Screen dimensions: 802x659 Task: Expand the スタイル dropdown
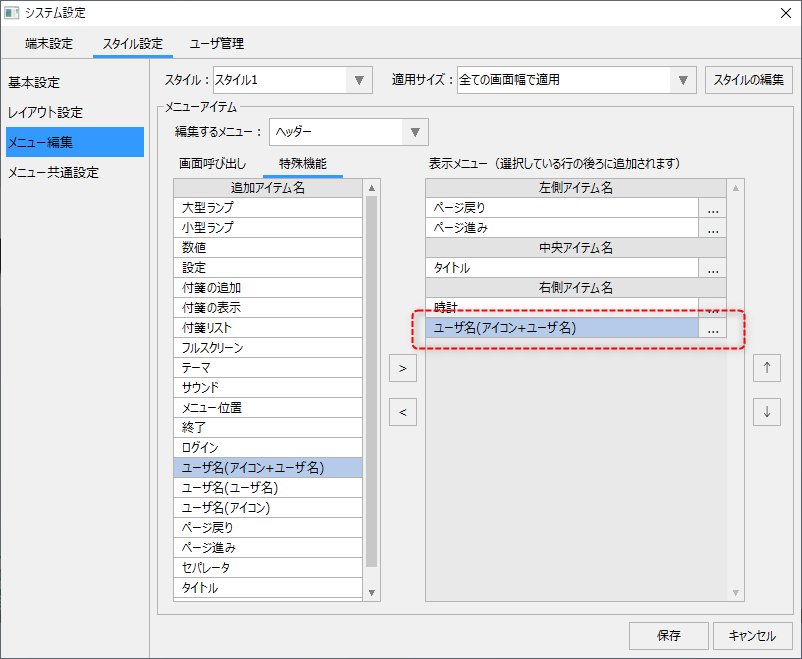(359, 80)
